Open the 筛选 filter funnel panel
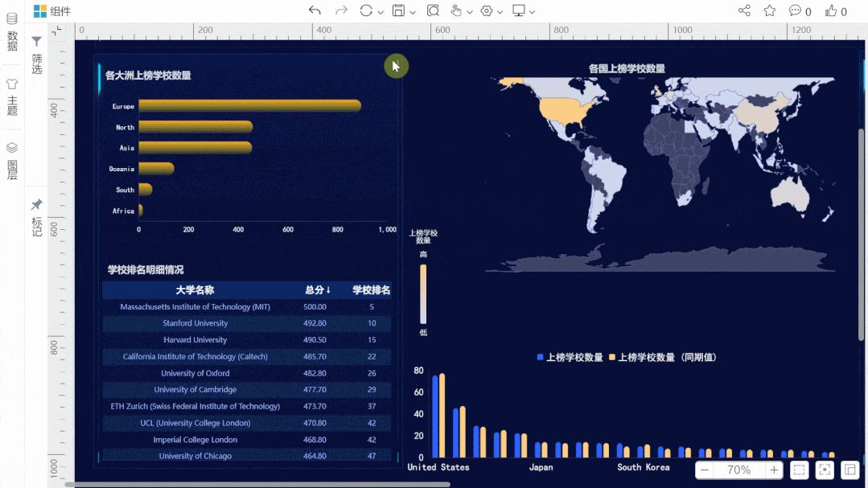Image resolution: width=868 pixels, height=488 pixels. click(x=36, y=55)
